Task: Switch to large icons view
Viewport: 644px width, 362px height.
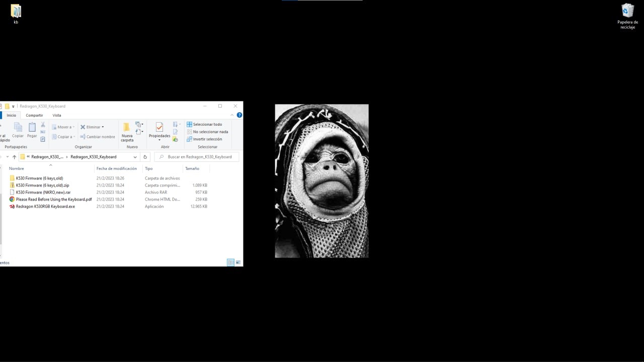Action: coord(238,262)
